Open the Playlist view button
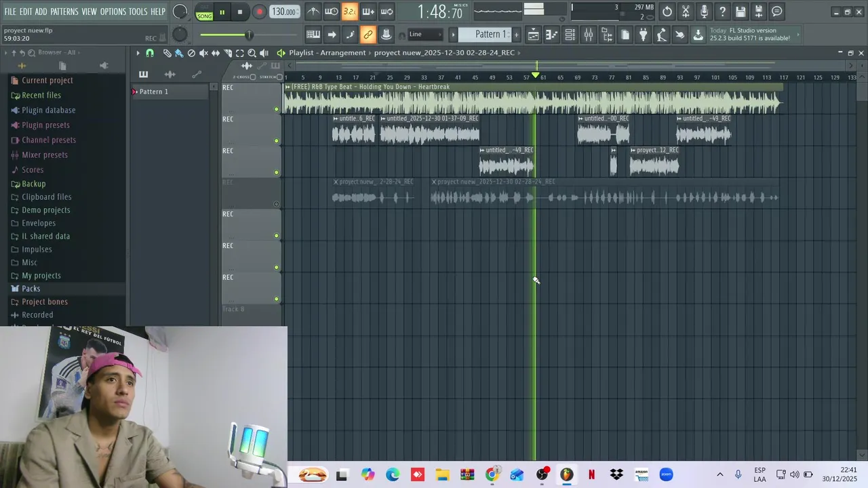This screenshot has height=488, width=868. (534, 35)
